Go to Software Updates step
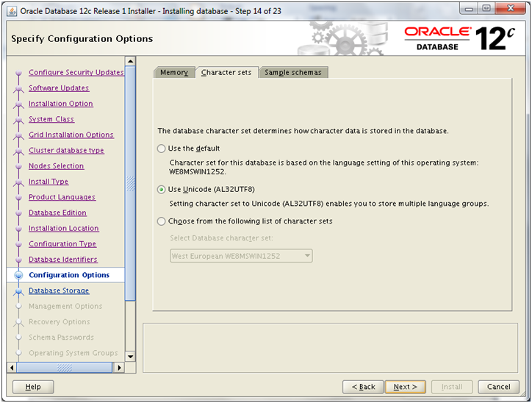Screen dimensions: 532x403 click(59, 88)
